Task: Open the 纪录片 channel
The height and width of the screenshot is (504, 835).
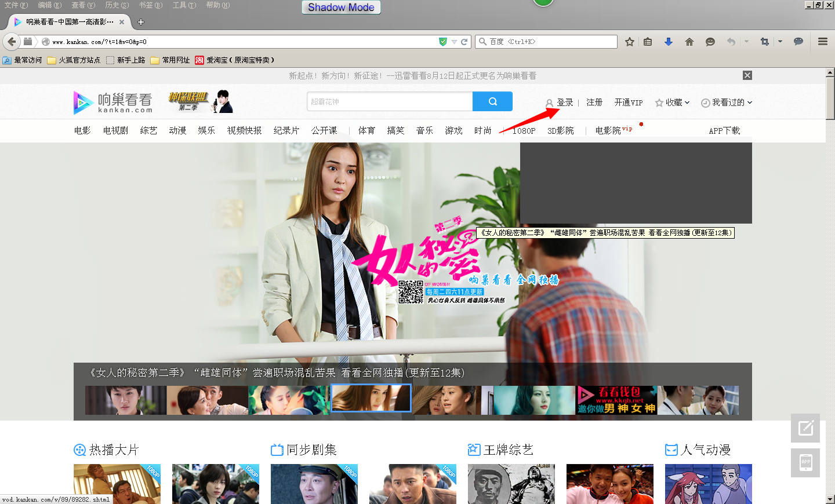Action: (x=286, y=131)
